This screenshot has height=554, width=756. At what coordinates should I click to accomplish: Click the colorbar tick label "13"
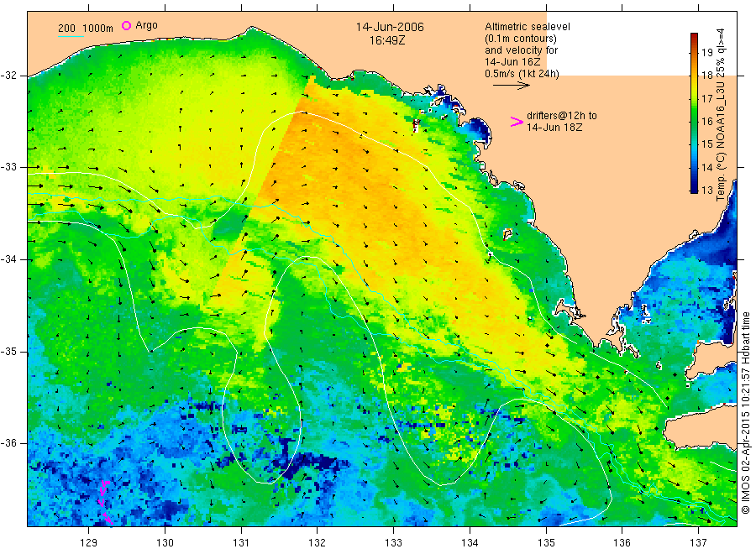(x=706, y=190)
